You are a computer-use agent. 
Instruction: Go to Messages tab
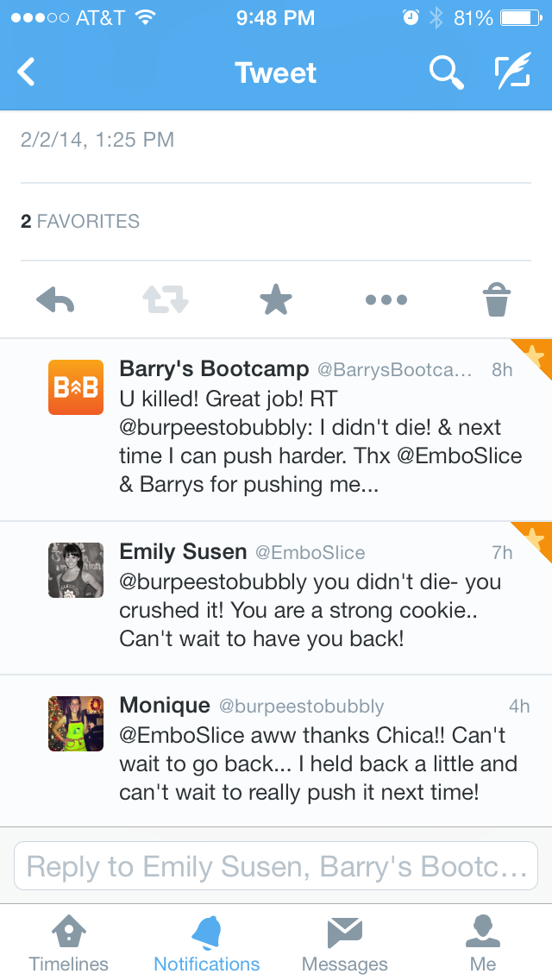pyautogui.click(x=345, y=945)
